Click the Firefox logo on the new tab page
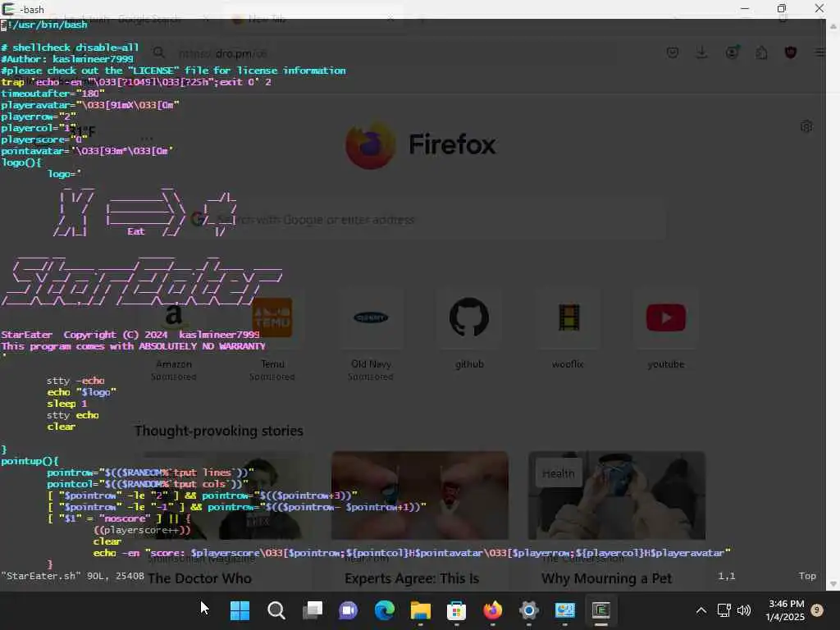This screenshot has height=630, width=840. [x=371, y=144]
